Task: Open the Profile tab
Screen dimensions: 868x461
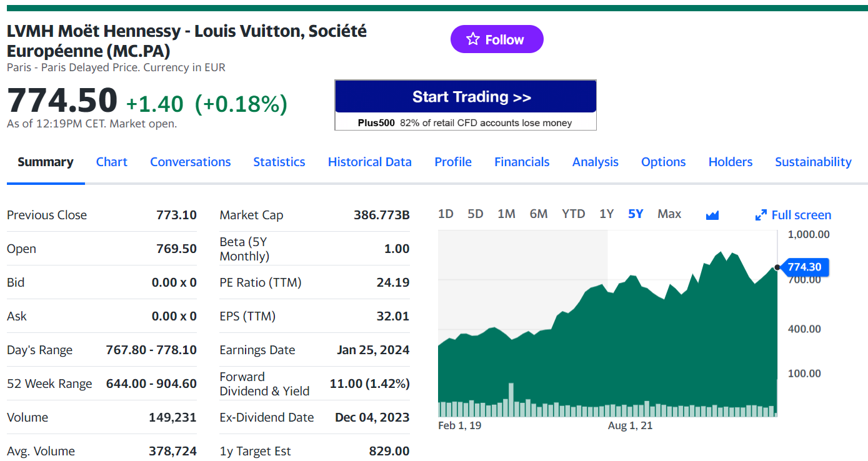Action: [453, 162]
